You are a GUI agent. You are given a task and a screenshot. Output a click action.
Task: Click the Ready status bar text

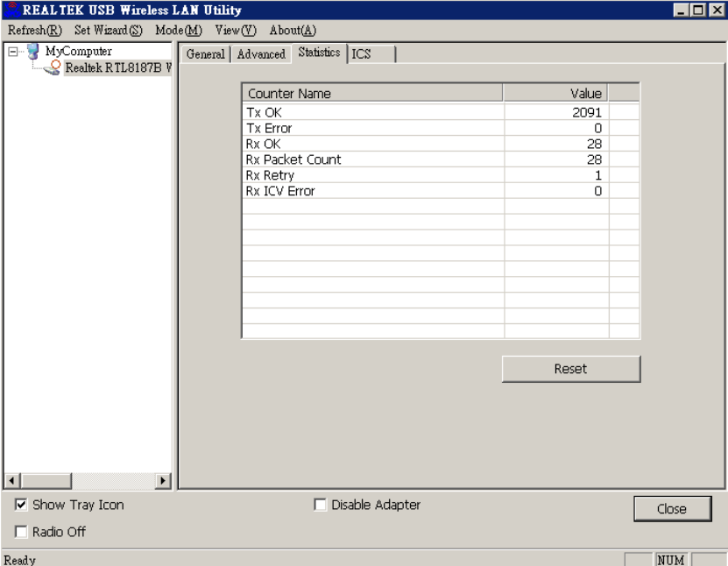(x=20, y=560)
